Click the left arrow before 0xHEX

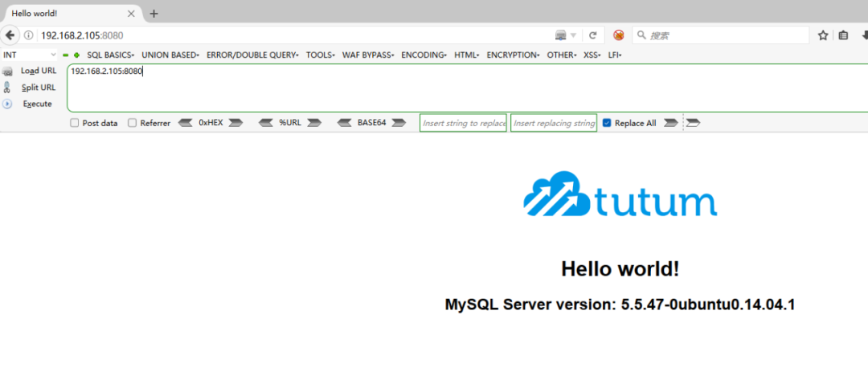pos(186,123)
